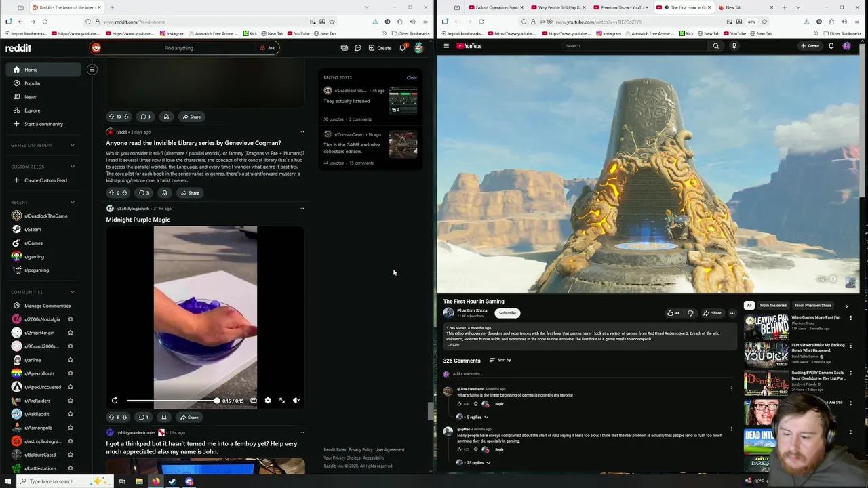Select From Phantom Shura chip
This screenshot has height=488, width=868.
(x=813, y=306)
